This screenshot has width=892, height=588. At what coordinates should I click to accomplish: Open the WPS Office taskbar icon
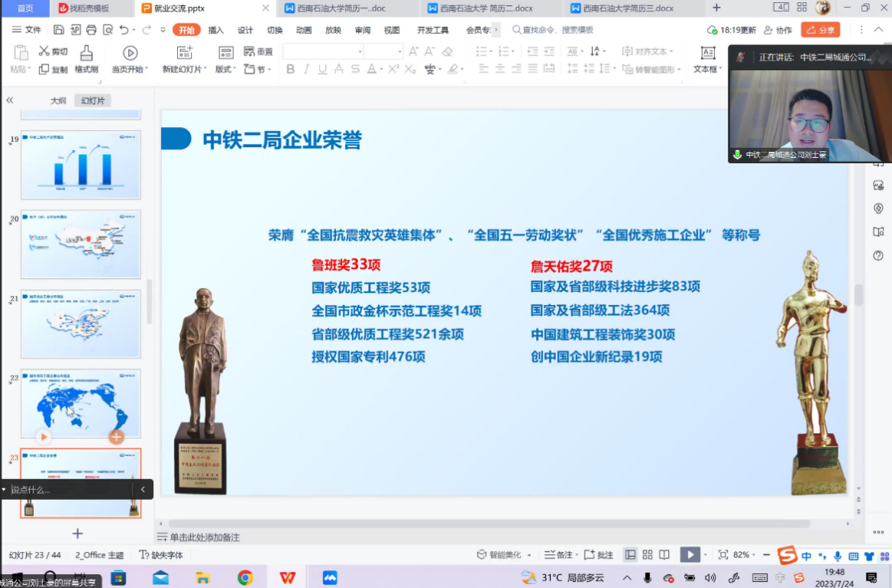tap(288, 578)
